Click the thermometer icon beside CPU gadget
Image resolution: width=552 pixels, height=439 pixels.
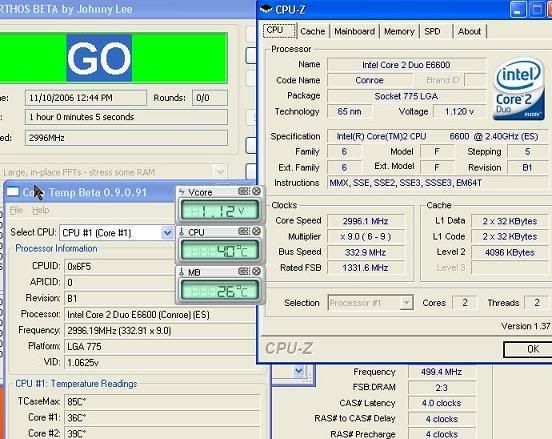182,232
